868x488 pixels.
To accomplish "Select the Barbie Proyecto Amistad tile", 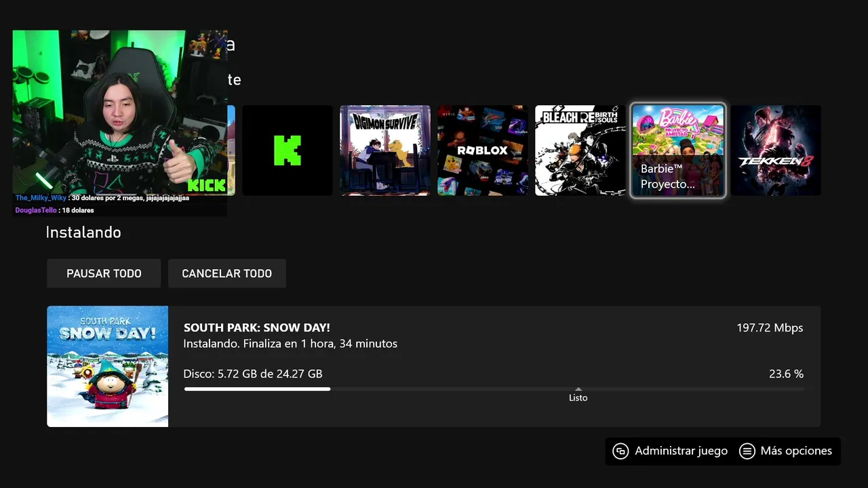I will 678,150.
